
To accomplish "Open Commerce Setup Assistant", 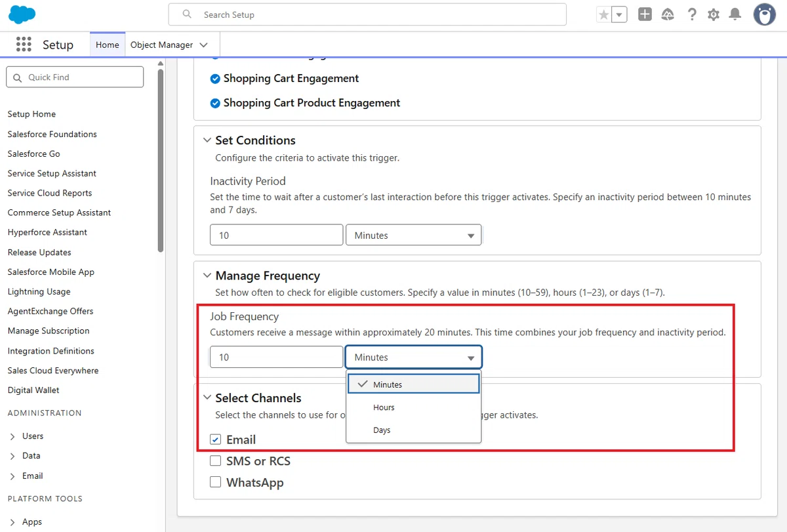I will [59, 213].
